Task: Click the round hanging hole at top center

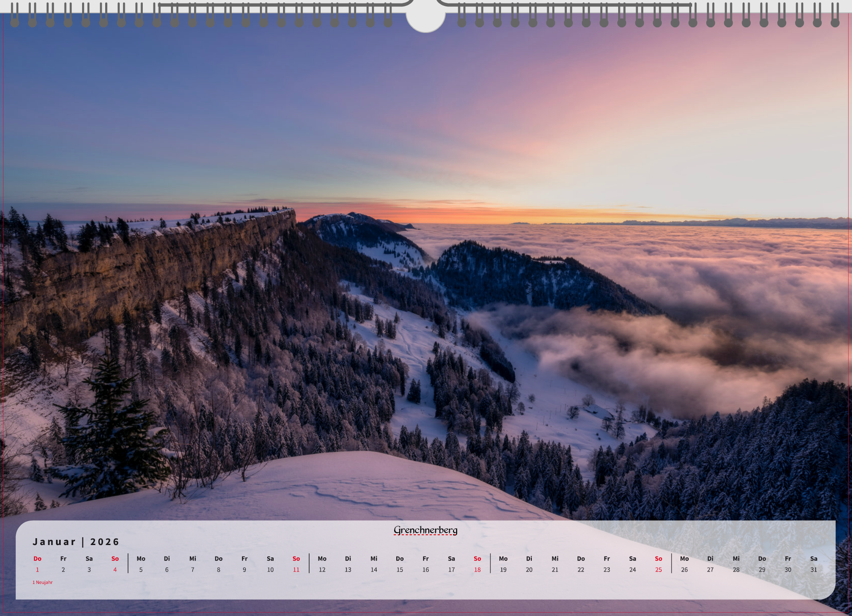Action: click(x=426, y=16)
